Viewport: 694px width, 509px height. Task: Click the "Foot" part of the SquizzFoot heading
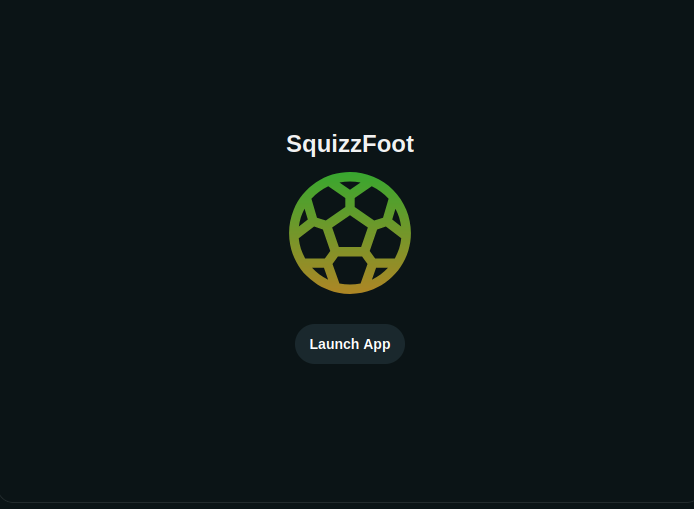388,144
